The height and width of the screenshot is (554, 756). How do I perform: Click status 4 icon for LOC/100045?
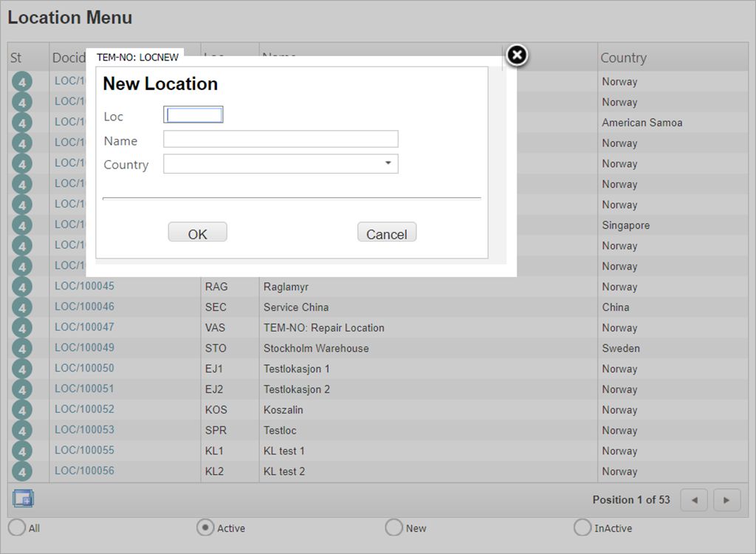(x=22, y=287)
